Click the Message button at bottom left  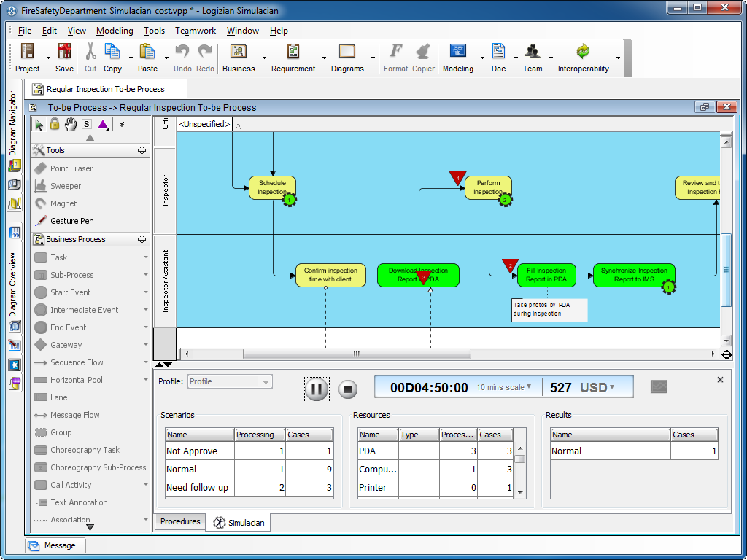coord(55,545)
